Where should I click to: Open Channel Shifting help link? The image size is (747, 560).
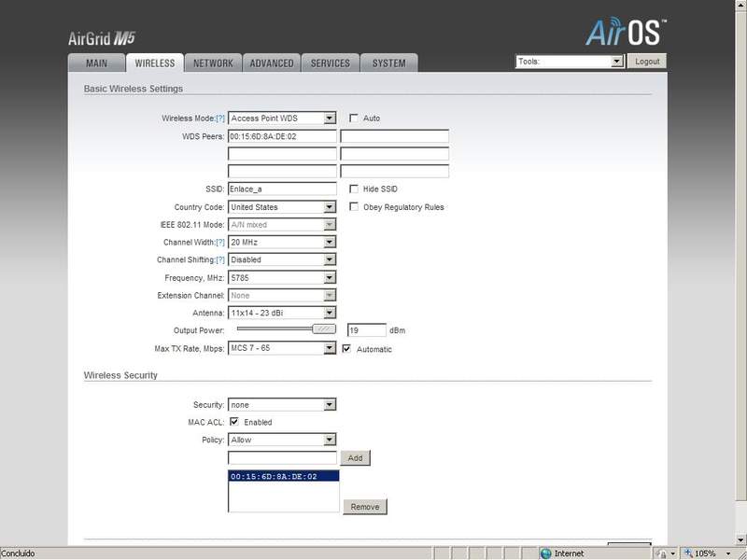click(220, 259)
